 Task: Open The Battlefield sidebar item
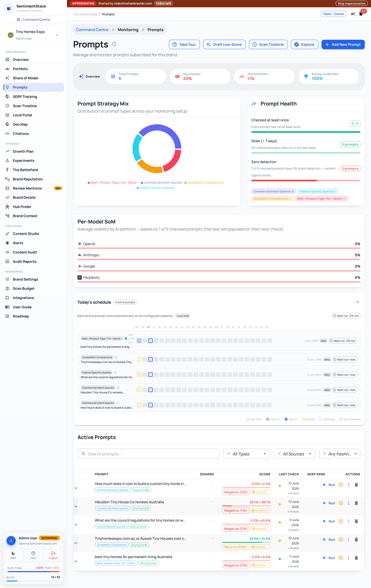[x=33, y=170]
